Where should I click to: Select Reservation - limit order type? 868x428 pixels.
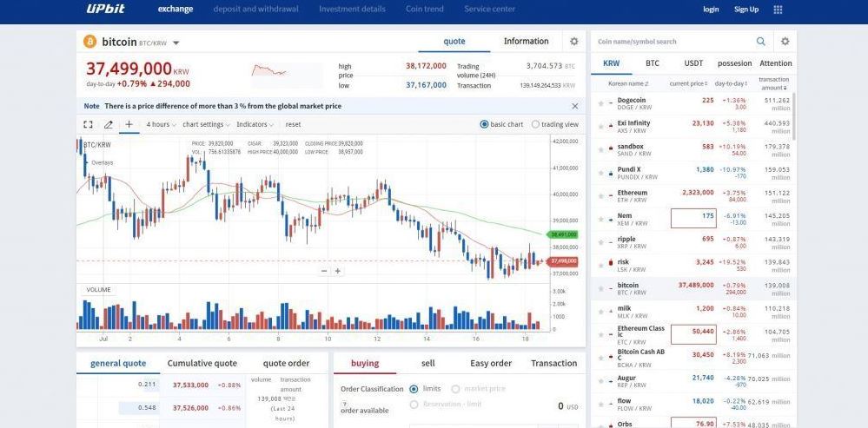click(414, 405)
